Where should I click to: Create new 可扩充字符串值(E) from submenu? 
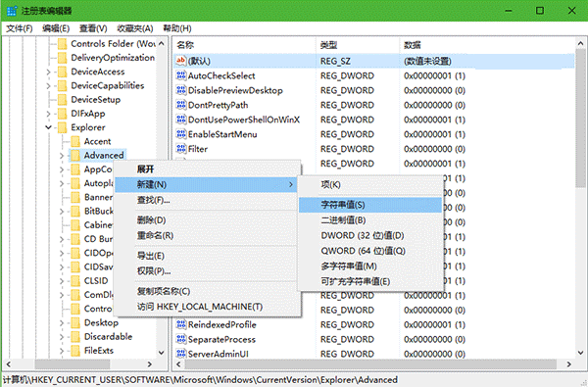point(370,281)
